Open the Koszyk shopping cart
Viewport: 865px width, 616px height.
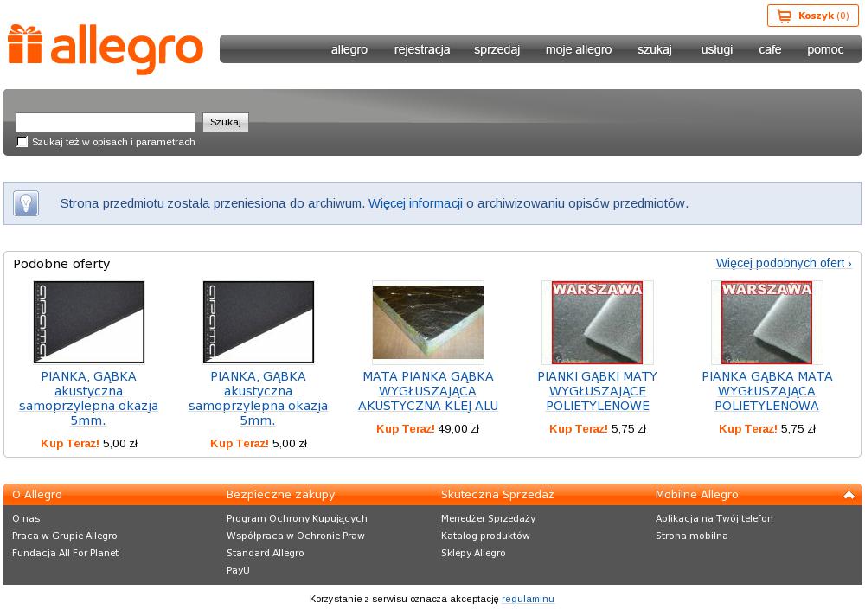coord(812,16)
